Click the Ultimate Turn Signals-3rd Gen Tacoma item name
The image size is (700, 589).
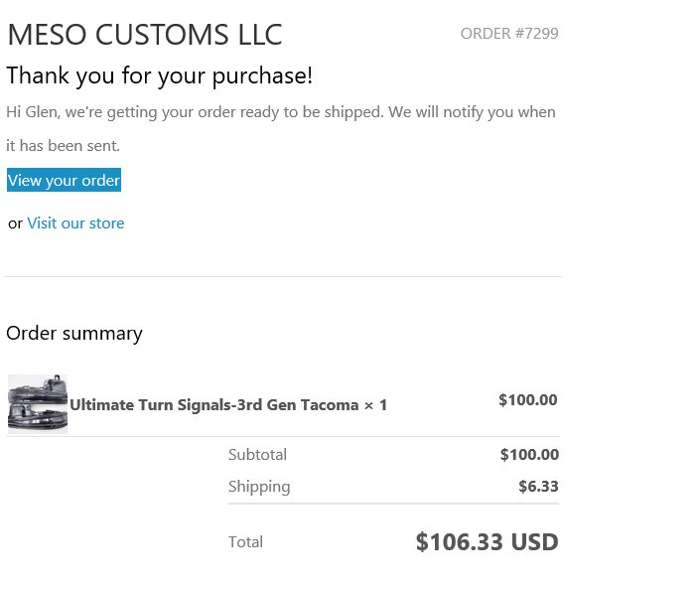tap(214, 404)
